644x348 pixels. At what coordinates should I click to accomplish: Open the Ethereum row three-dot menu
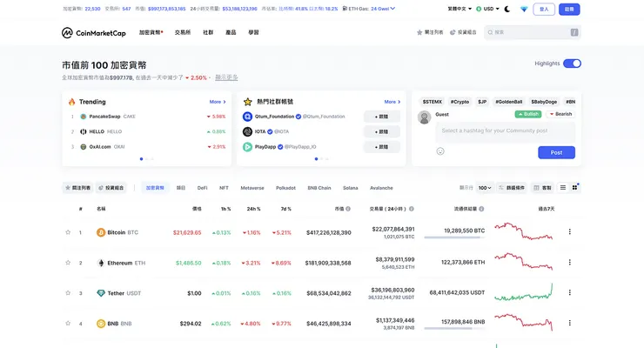pyautogui.click(x=570, y=262)
